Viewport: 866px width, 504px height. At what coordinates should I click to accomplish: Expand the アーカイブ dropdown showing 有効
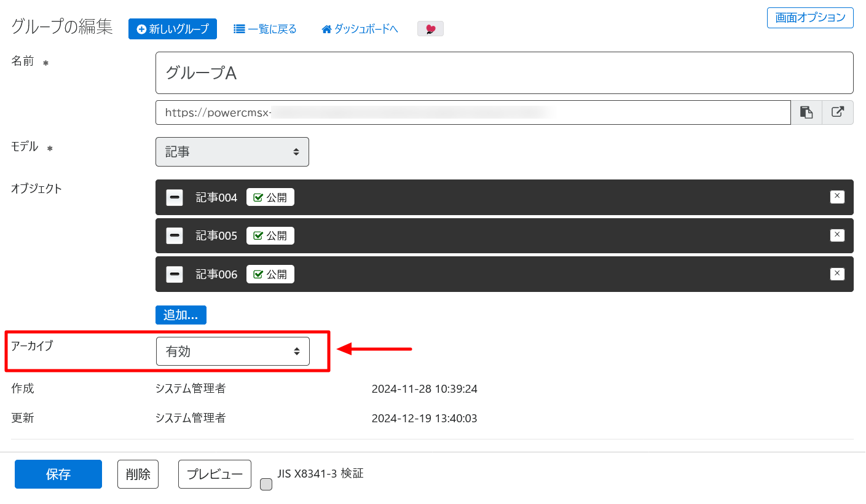point(232,352)
